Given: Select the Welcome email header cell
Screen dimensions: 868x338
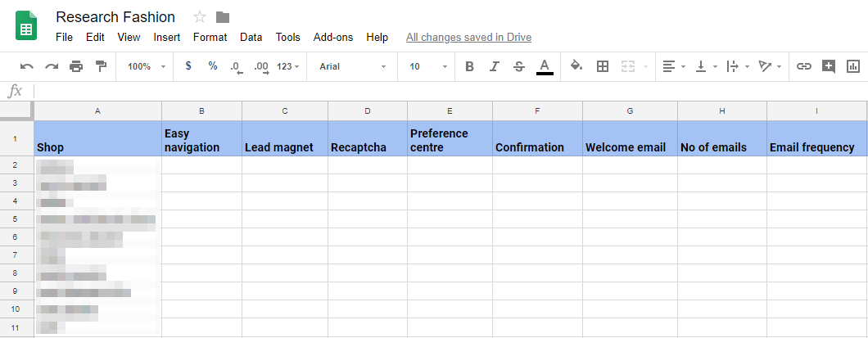Looking at the screenshot, I should pos(629,139).
